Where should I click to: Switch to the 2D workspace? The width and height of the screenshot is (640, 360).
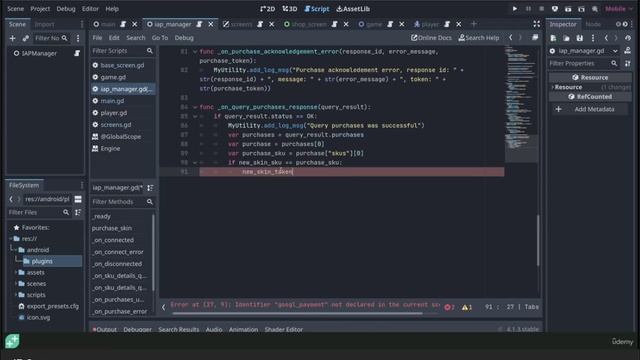268,9
